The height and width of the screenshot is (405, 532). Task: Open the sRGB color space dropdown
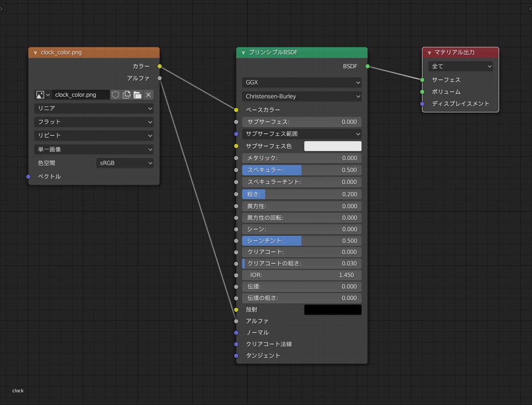[125, 163]
